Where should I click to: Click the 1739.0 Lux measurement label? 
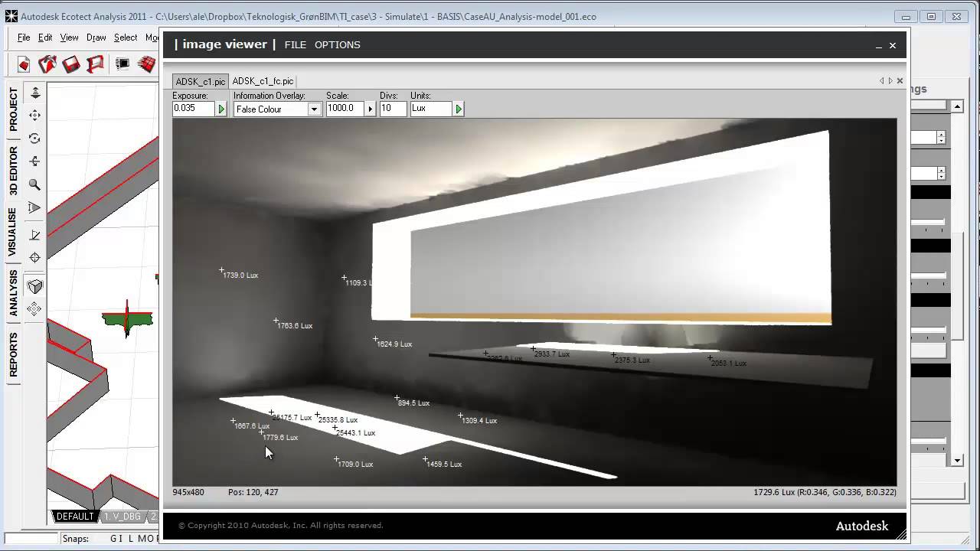point(240,275)
